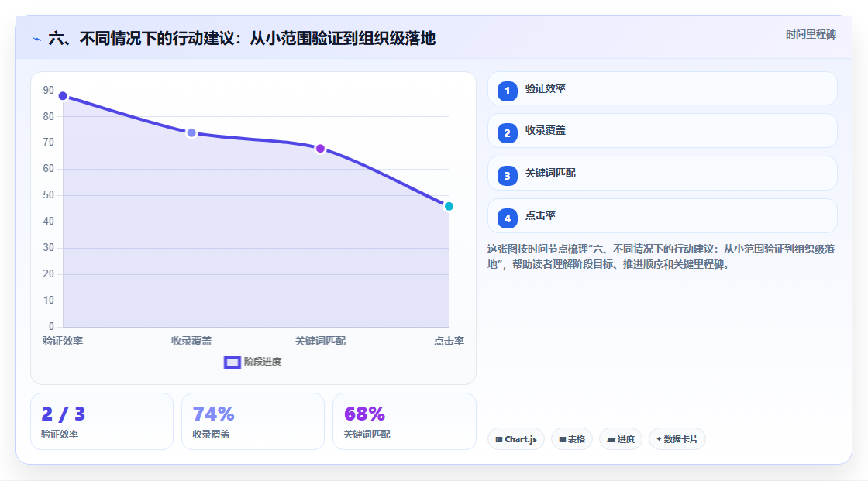Click the y-axis value 0
The image size is (868, 481).
click(x=51, y=327)
